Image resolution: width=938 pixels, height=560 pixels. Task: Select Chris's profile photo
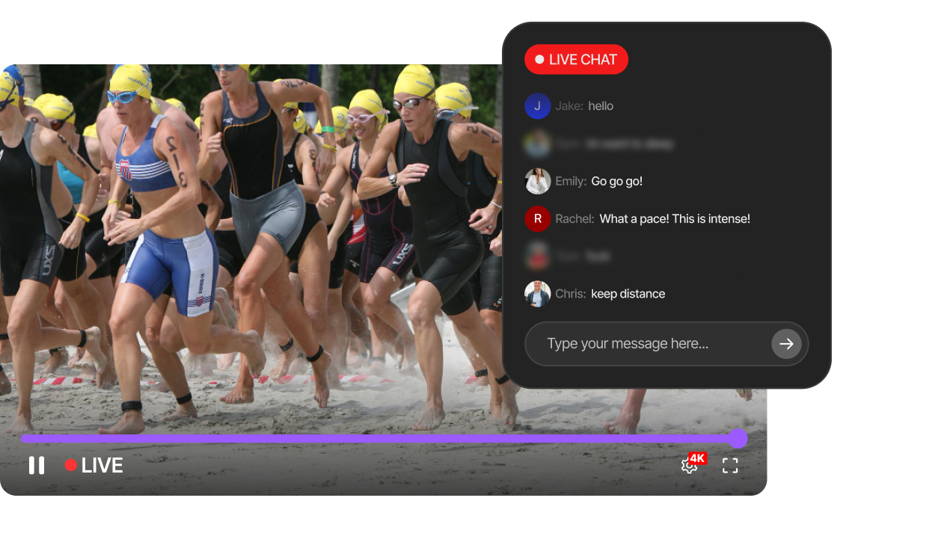point(537,294)
